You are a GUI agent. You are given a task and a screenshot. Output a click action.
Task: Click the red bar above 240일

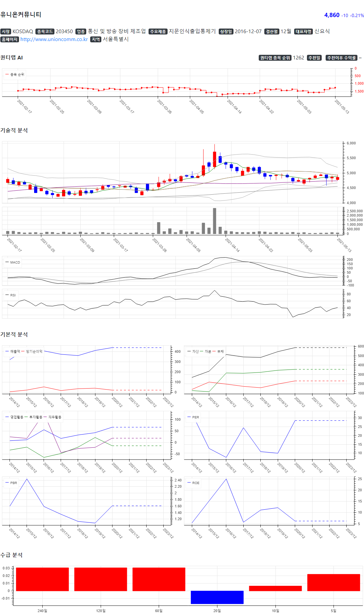(x=42, y=579)
